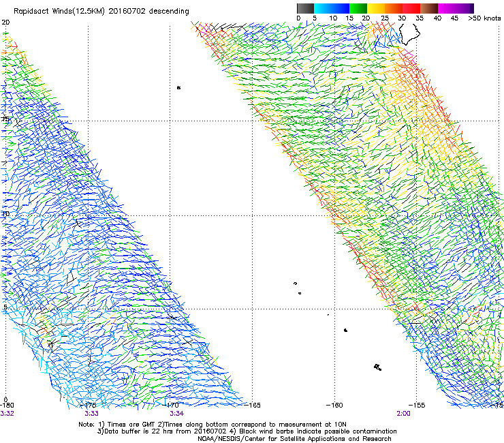Image resolution: width=504 pixels, height=443 pixels.
Task: Click the '3:32' time label
Action: pyautogui.click(x=7, y=414)
